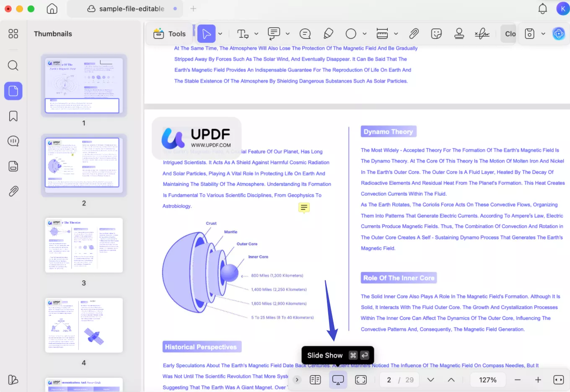Open the Search panel in the sidebar
This screenshot has height=392, width=570.
point(13,65)
